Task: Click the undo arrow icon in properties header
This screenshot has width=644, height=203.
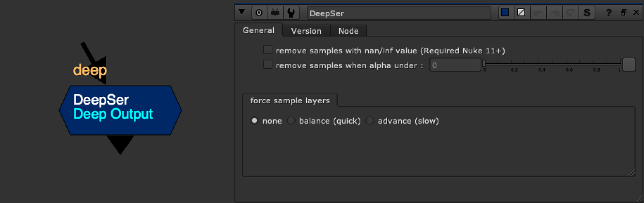Action: [x=538, y=13]
